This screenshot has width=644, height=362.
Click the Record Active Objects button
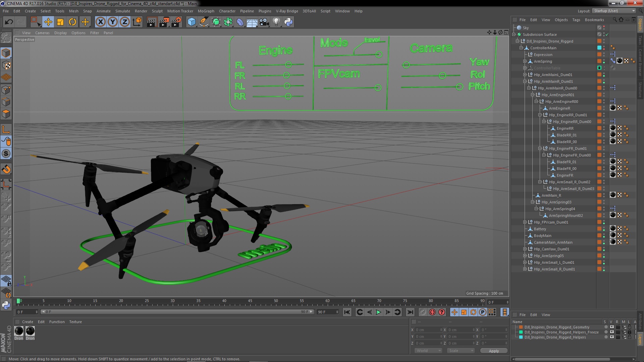pos(423,312)
